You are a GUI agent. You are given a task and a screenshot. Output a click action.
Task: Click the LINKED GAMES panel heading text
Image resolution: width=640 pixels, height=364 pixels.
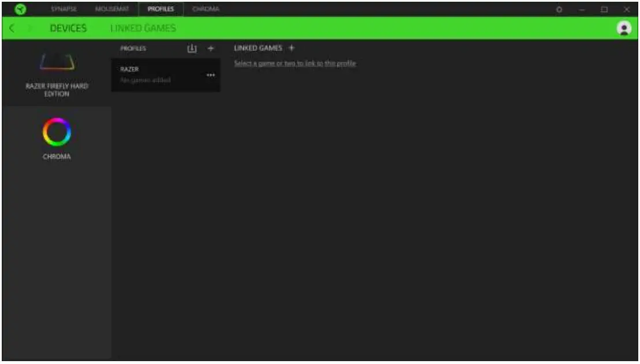[258, 48]
